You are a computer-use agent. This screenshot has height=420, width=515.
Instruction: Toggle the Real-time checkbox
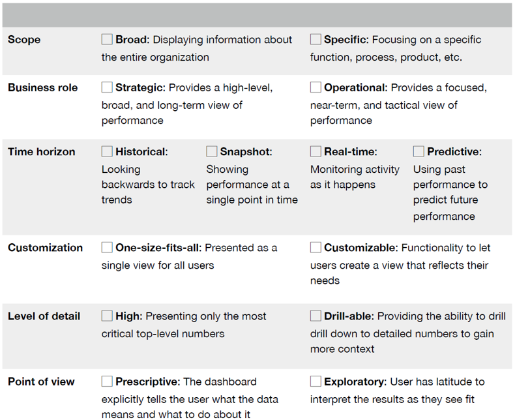click(x=316, y=152)
